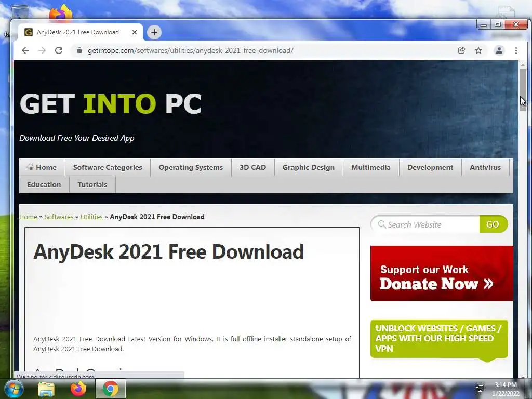Close the AnyDesk 2021 Free Download tab
Screen dimensions: 532x399
135,32
